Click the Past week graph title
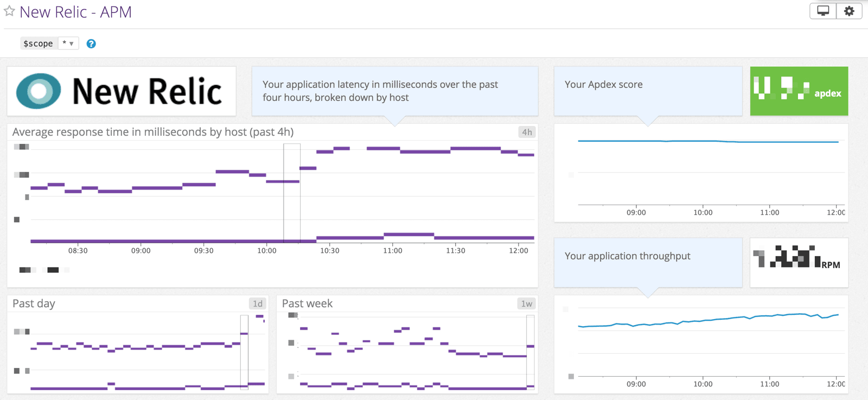The height and width of the screenshot is (400, 868). [307, 303]
